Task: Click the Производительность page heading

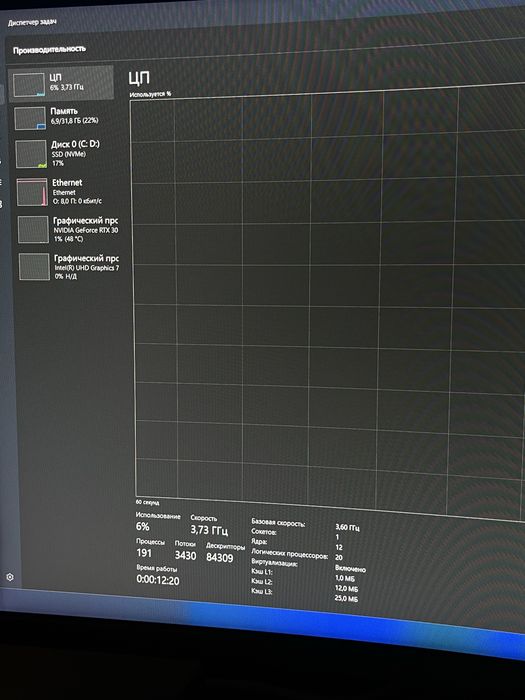Action: [x=49, y=50]
